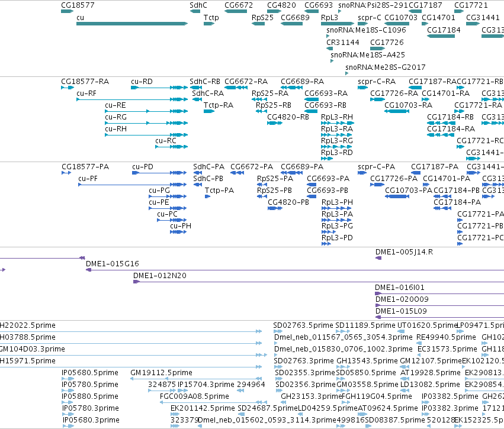
Task: Click the SdhC gene feature
Action: [195, 11]
